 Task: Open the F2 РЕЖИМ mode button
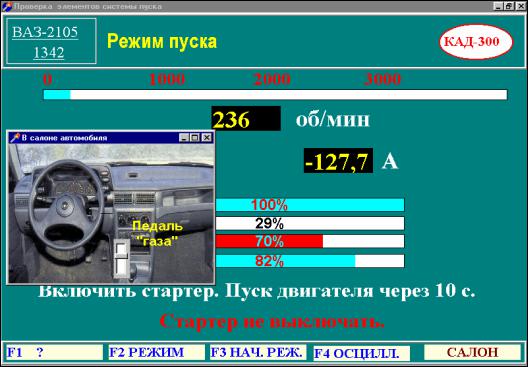[x=157, y=353]
